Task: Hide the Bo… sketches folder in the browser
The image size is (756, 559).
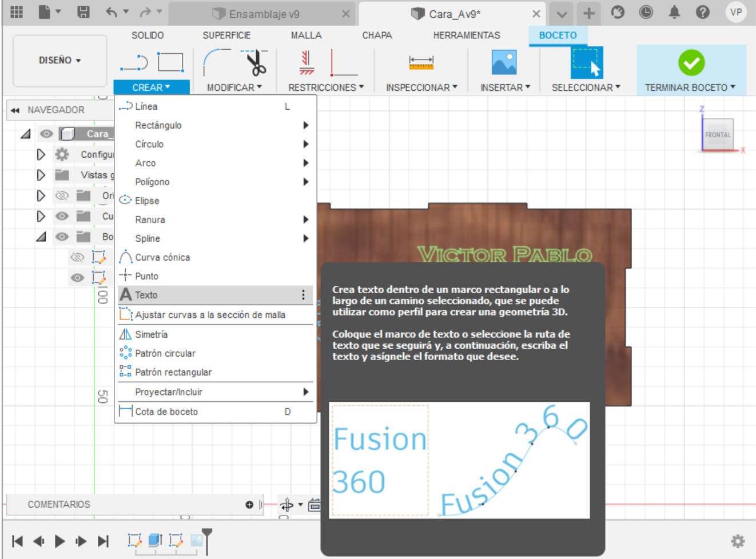Action: [62, 237]
